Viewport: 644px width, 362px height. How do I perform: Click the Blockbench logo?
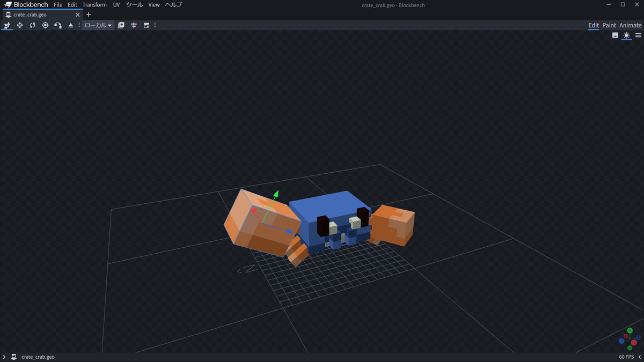[27, 5]
